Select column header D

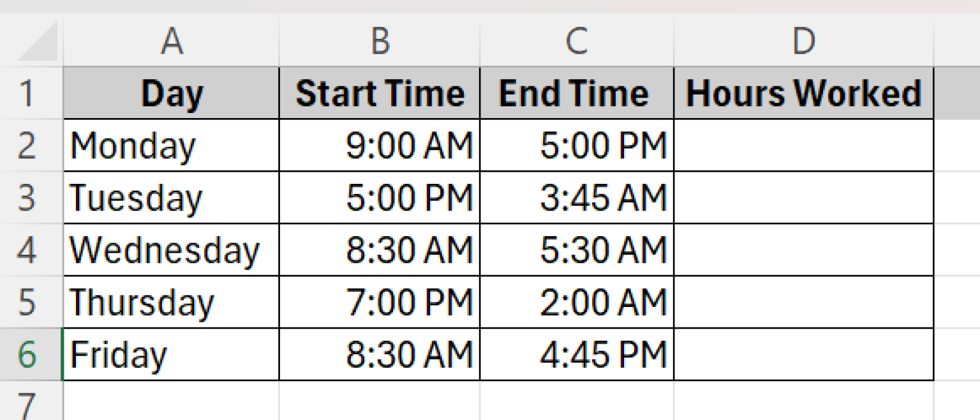point(804,40)
